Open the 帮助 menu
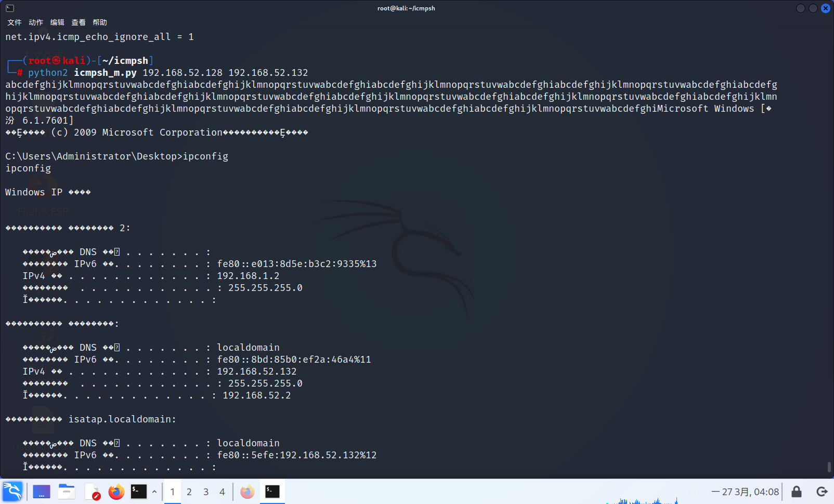The height and width of the screenshot is (504, 834). click(x=100, y=22)
